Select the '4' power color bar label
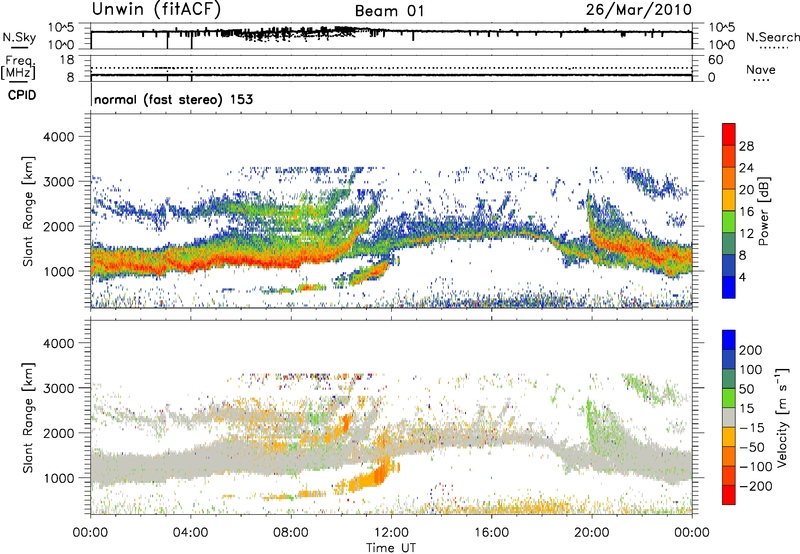800x554 pixels. click(742, 278)
